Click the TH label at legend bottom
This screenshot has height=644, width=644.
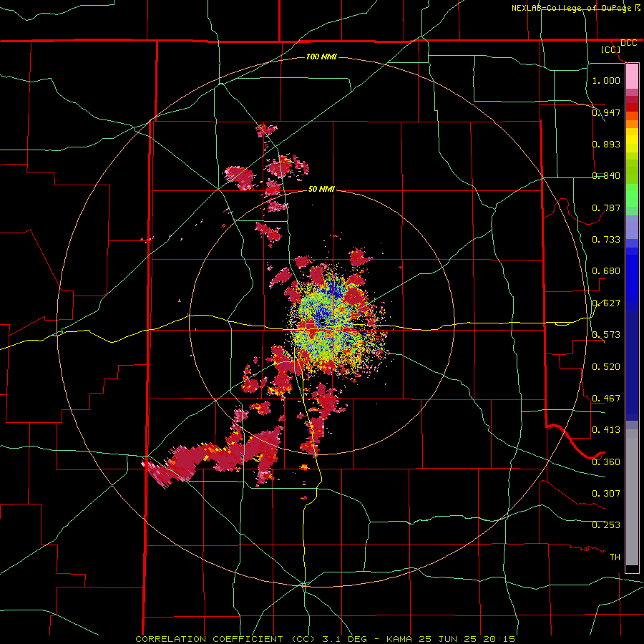[615, 557]
